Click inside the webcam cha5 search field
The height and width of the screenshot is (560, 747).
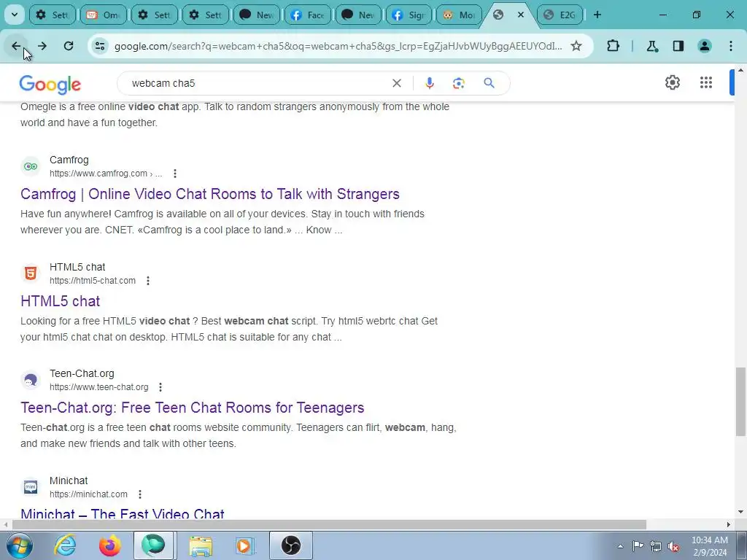point(258,83)
